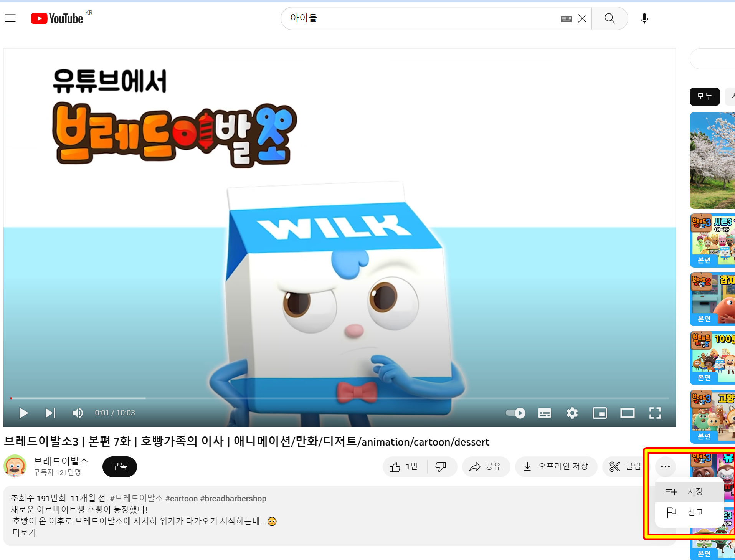Toggle the autoplay switch
735x560 pixels.
[x=515, y=413]
